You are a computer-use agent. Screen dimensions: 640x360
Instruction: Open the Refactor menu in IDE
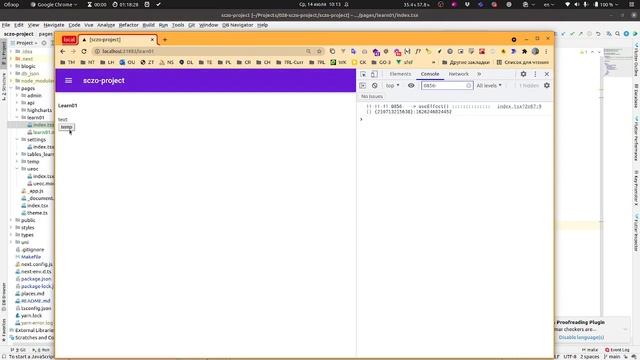coord(129,25)
